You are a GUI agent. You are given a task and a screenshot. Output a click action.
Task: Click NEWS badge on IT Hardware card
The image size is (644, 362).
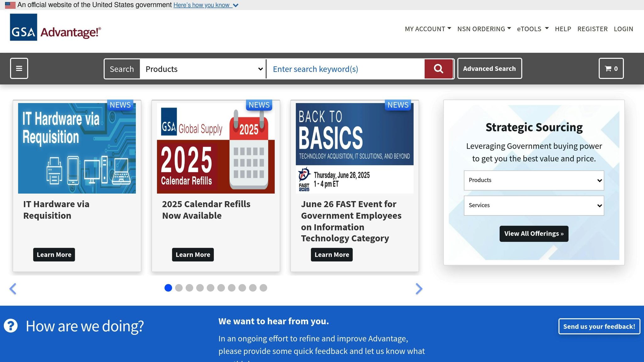coord(120,105)
